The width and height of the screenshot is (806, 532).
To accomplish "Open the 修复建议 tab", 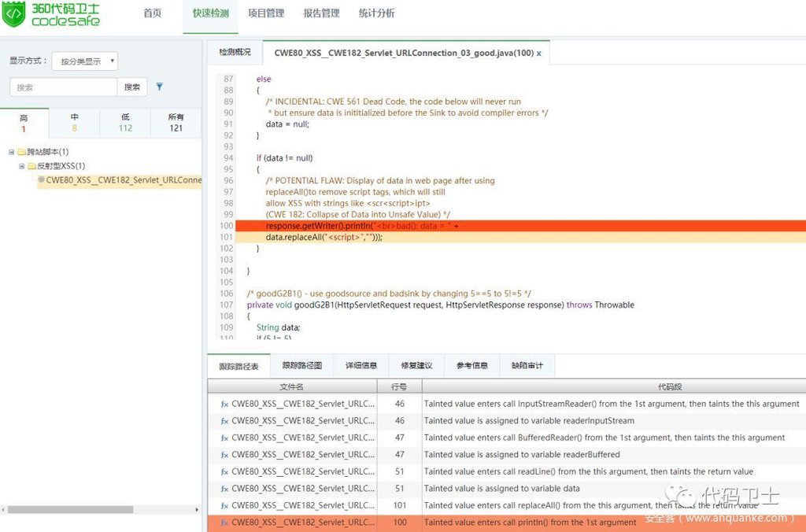I will coord(416,365).
